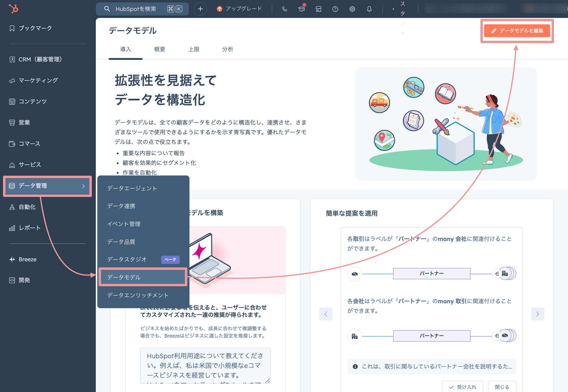Click the 閉じる button
Screen dimensions: 568x392
[x=502, y=387]
